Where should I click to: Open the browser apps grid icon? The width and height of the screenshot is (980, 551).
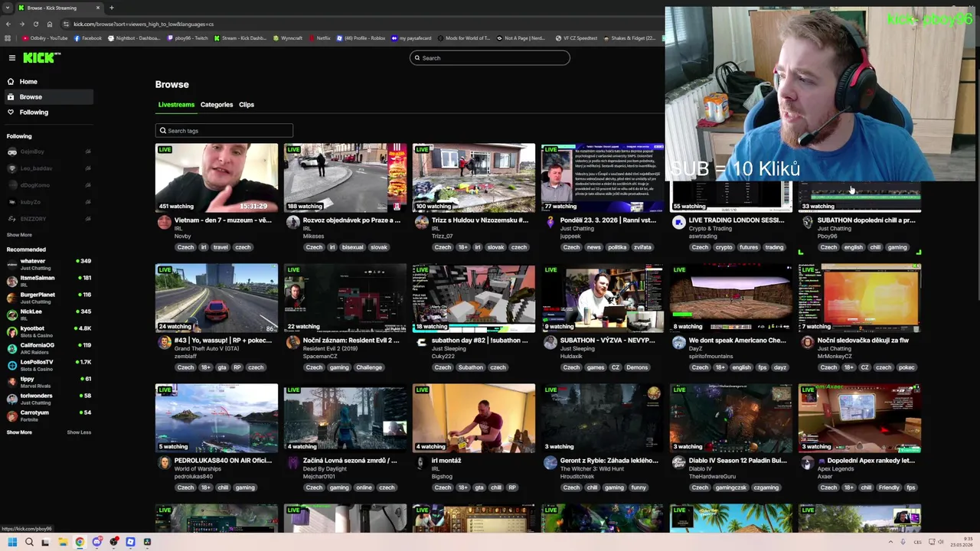tap(8, 38)
